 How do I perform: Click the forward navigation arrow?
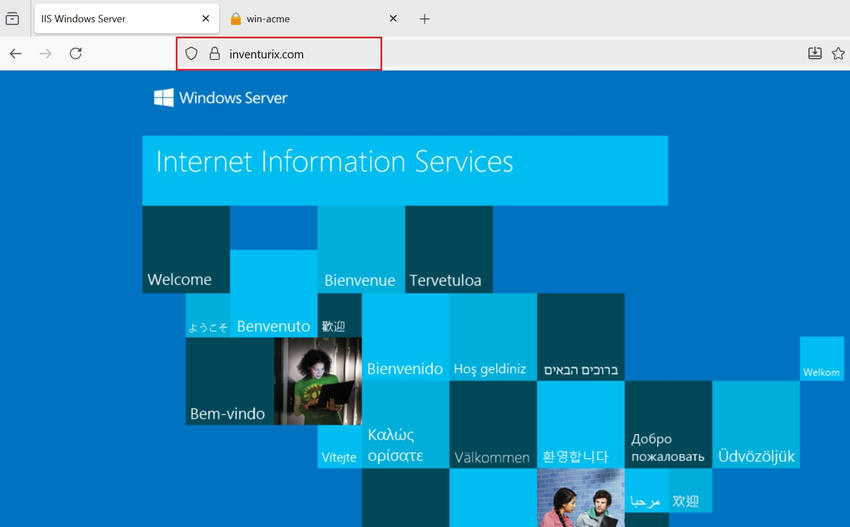[46, 54]
